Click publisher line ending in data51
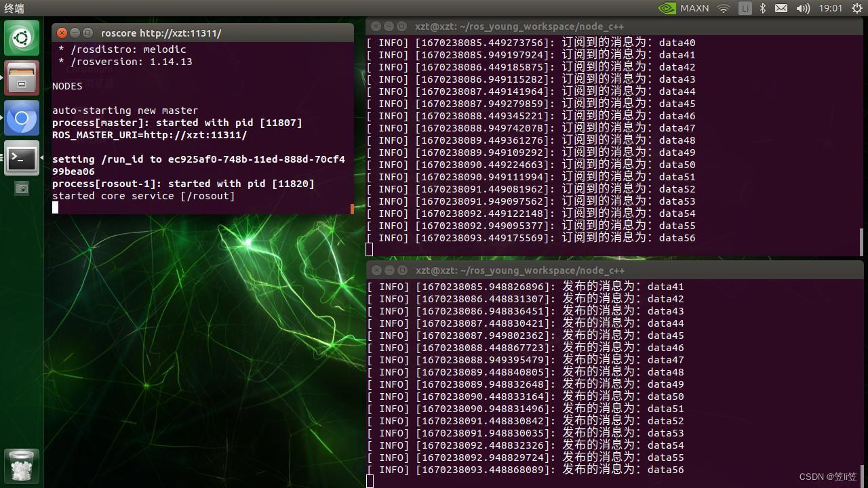Screen dimensions: 868x488 [x=525, y=409]
